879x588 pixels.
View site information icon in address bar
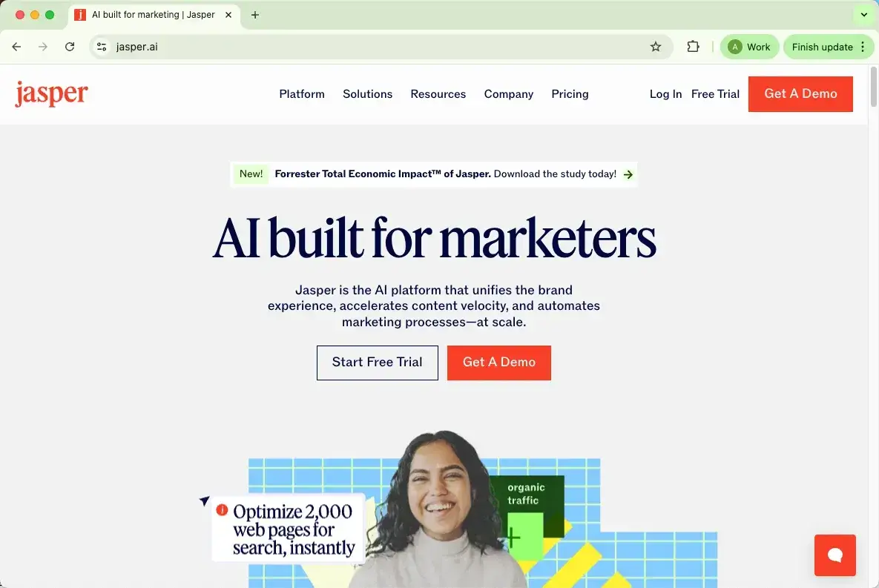(102, 47)
